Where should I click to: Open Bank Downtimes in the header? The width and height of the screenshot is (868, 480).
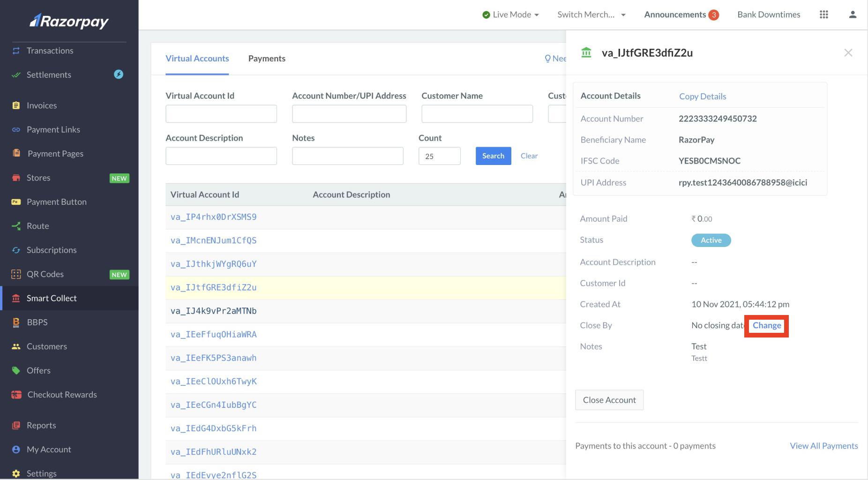(x=769, y=15)
